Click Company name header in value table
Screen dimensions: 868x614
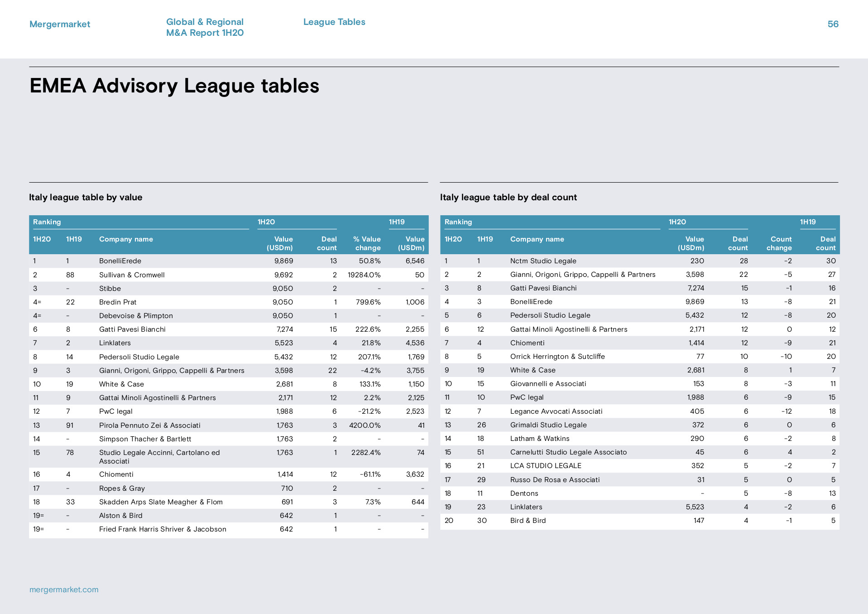pyautogui.click(x=126, y=239)
